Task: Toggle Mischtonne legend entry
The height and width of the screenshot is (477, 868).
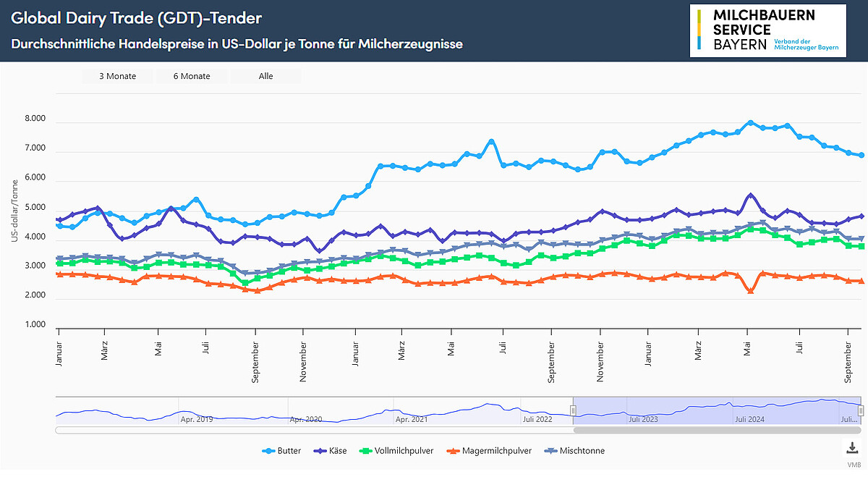Action: click(x=576, y=451)
